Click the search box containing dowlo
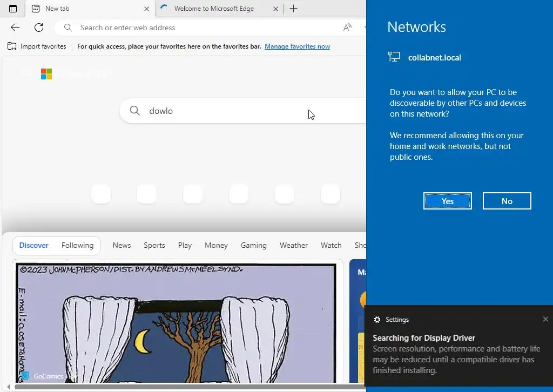The image size is (553, 392). pos(242,111)
